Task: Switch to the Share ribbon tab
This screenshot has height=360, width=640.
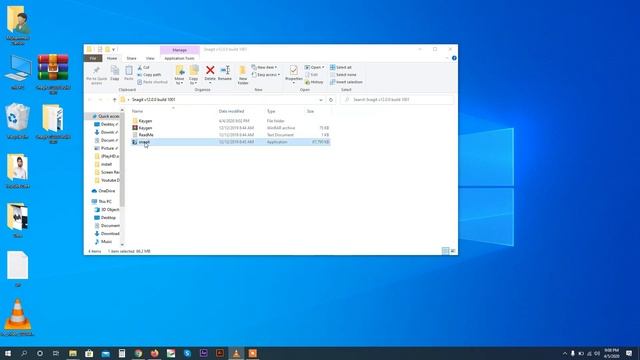Action: (x=131, y=58)
